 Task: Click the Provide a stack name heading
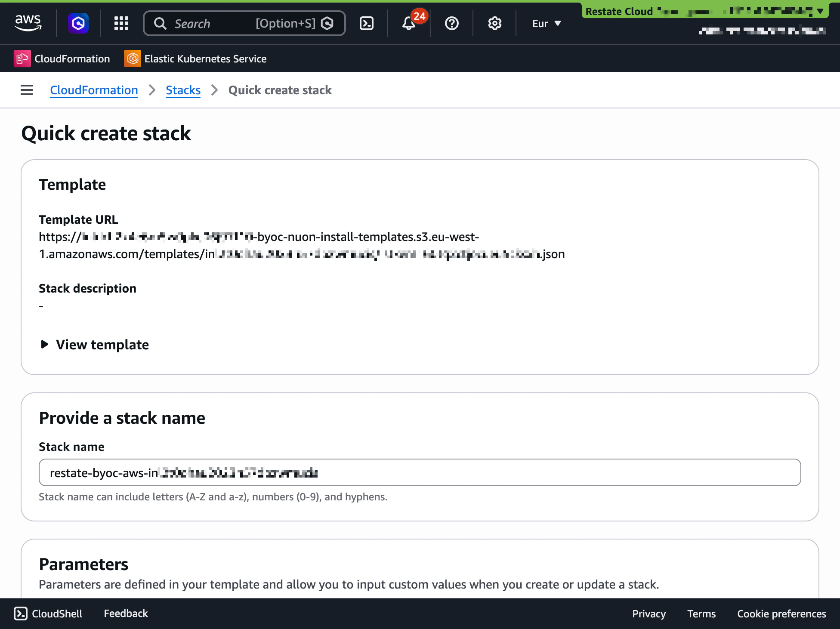click(x=122, y=418)
